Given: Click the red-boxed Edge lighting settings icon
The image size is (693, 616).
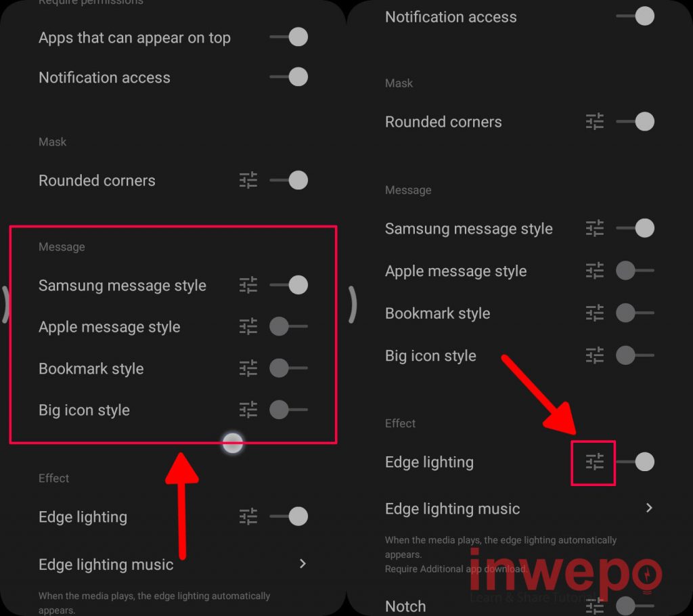Looking at the screenshot, I should (594, 462).
